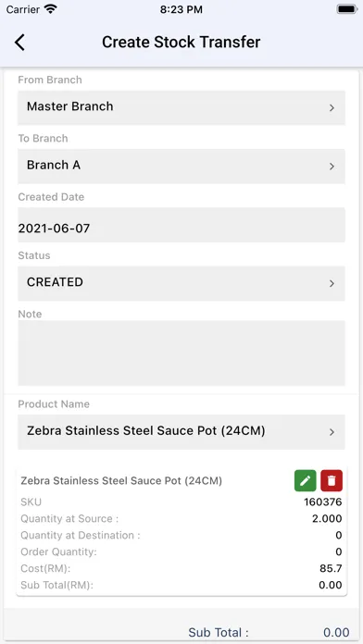Image resolution: width=363 pixels, height=644 pixels.
Task: Open the To Branch selector showing Branch A
Action: (x=181, y=167)
